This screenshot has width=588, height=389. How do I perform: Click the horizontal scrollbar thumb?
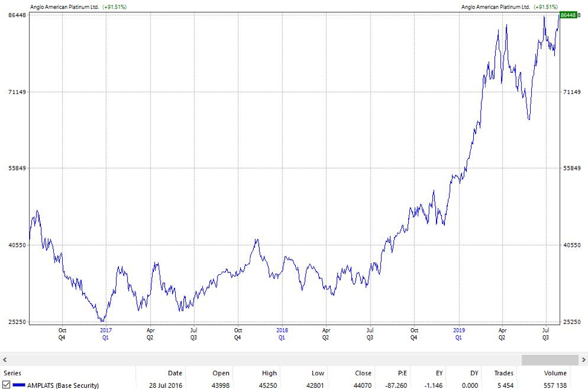tap(549, 359)
